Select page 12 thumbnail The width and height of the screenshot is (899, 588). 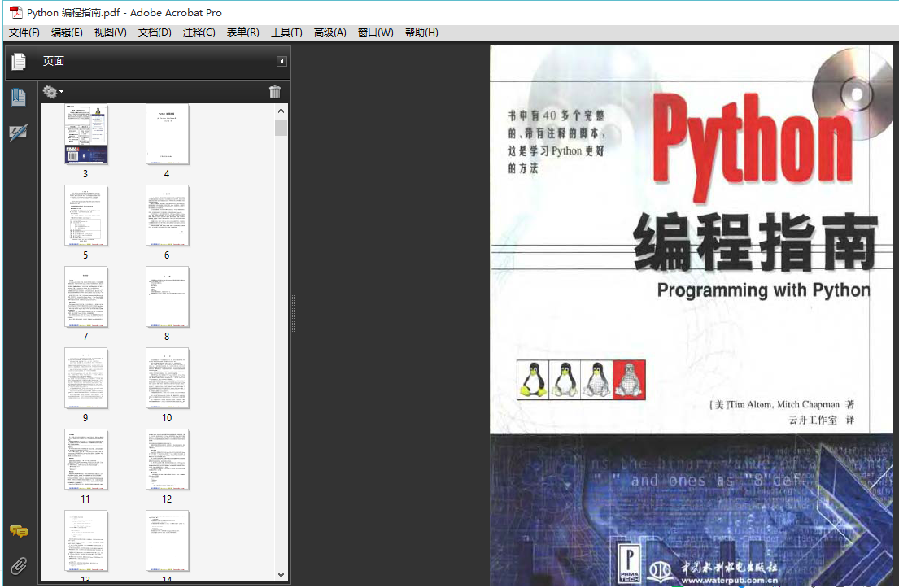click(x=168, y=460)
